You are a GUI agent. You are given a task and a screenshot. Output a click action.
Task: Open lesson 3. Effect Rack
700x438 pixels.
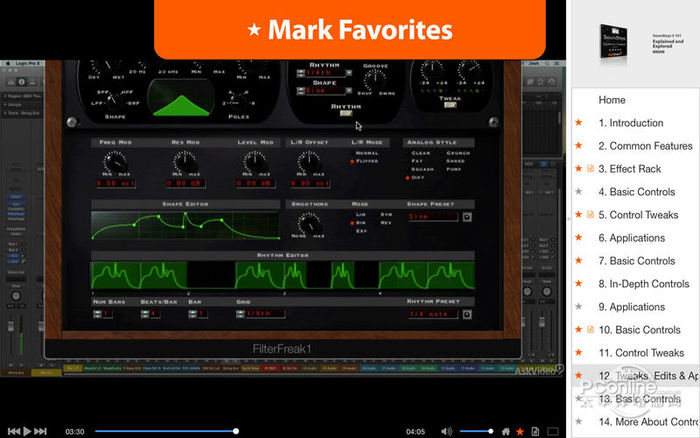click(629, 169)
